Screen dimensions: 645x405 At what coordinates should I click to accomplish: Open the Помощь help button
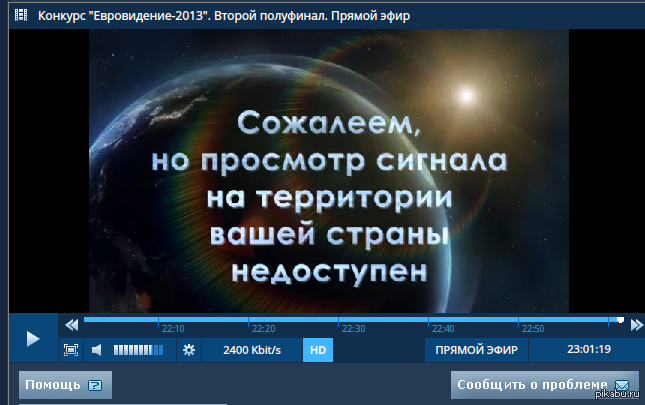[65, 385]
